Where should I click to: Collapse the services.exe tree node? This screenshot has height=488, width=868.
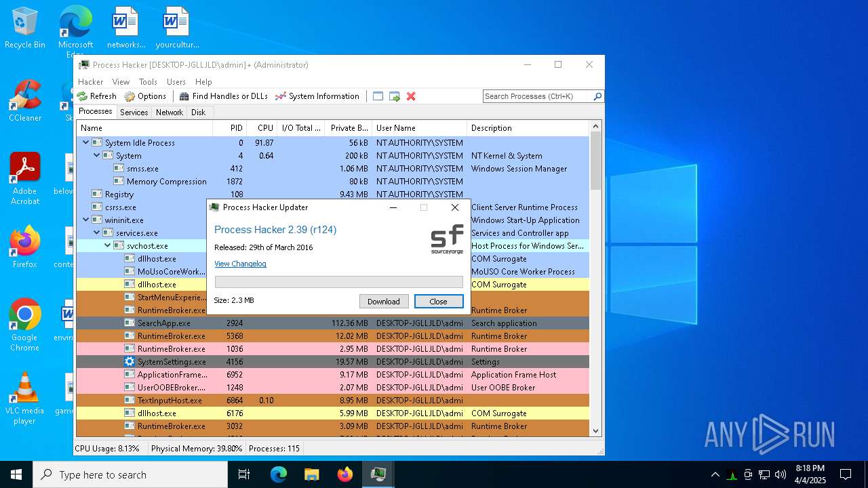[x=96, y=232]
